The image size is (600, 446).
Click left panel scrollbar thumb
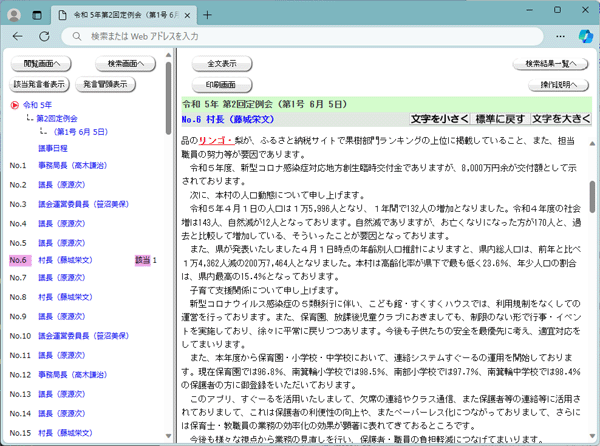[x=168, y=98]
